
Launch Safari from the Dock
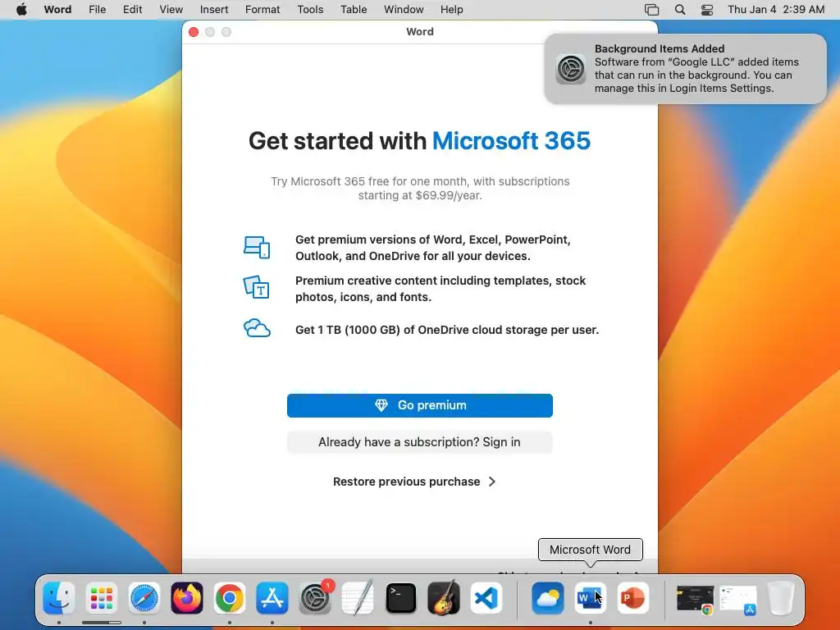pos(144,598)
